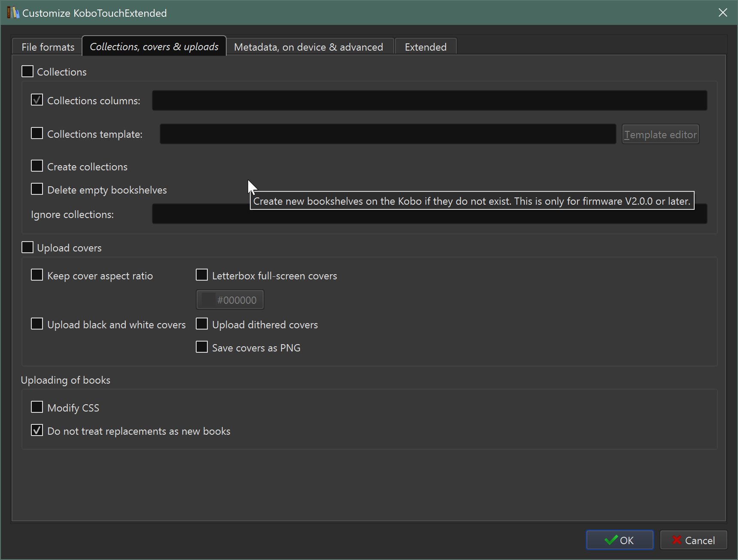Tick Save covers as PNG
738x560 pixels.
pos(202,347)
